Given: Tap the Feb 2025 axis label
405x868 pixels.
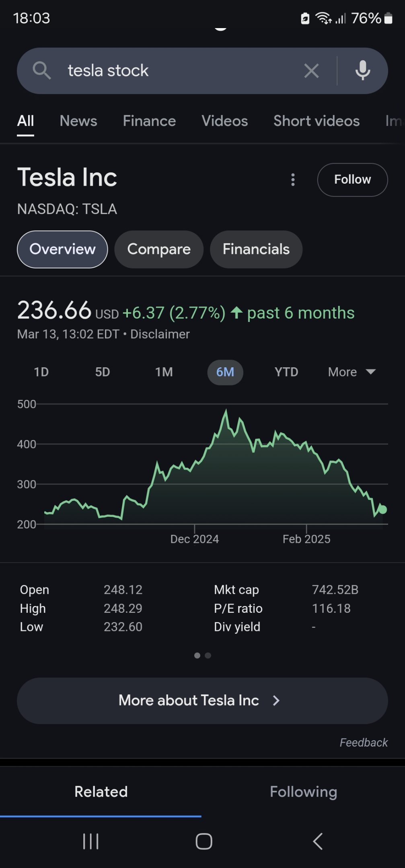Looking at the screenshot, I should point(306,539).
